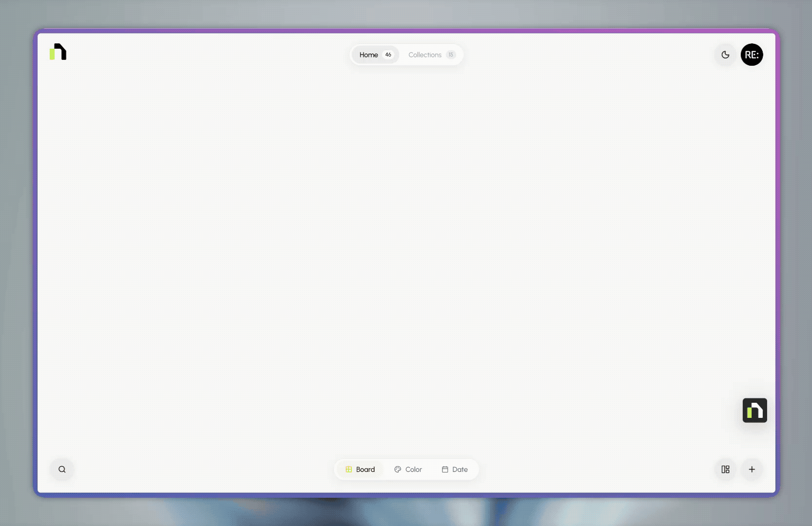Click the 46 count badge on Home
The image size is (812, 526).
click(x=388, y=55)
